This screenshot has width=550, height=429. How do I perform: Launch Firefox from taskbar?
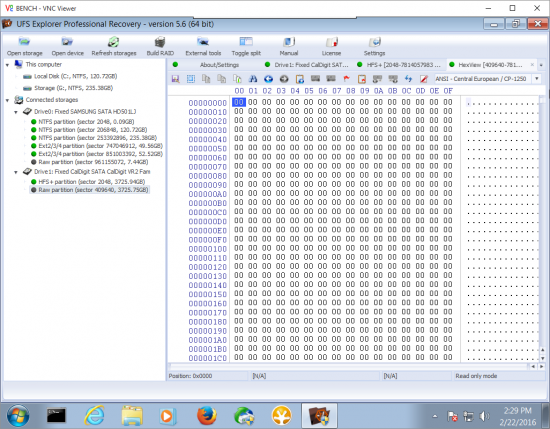coord(207,416)
